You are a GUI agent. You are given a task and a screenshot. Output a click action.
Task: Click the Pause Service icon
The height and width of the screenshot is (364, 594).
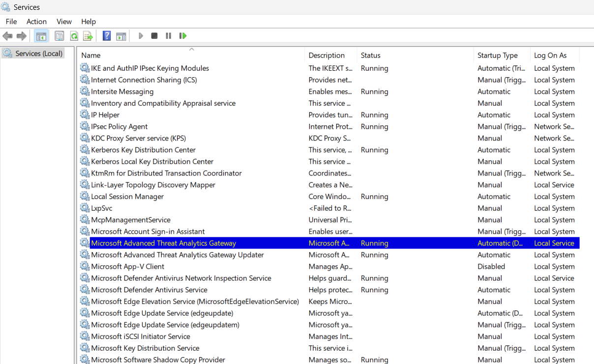[x=169, y=36]
